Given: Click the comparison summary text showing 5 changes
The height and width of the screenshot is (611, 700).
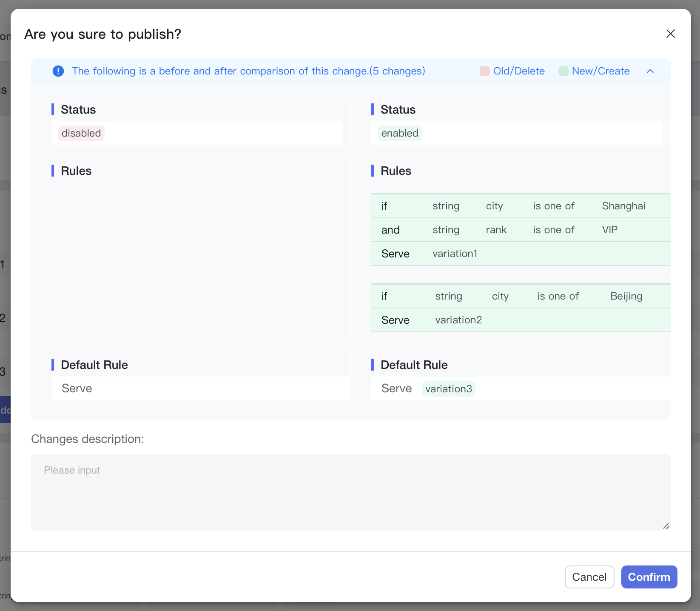Looking at the screenshot, I should (248, 71).
